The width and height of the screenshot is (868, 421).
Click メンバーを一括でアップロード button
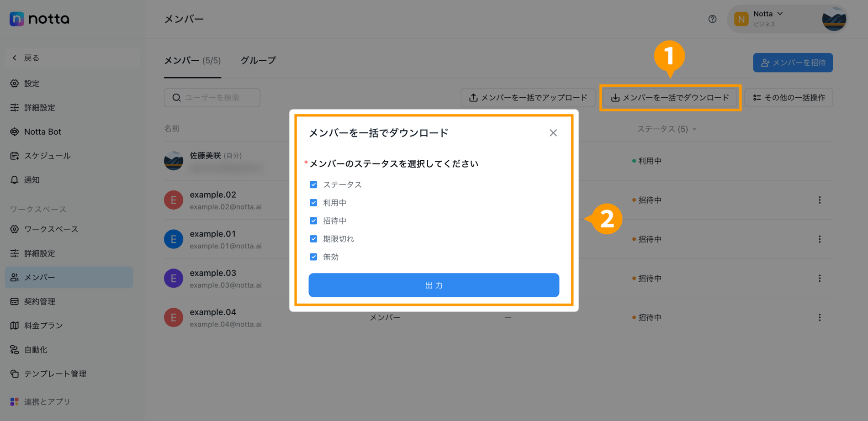(x=528, y=98)
